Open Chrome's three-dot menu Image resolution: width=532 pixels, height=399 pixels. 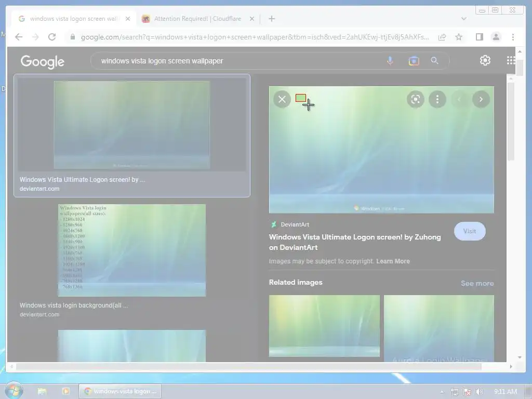(x=513, y=37)
